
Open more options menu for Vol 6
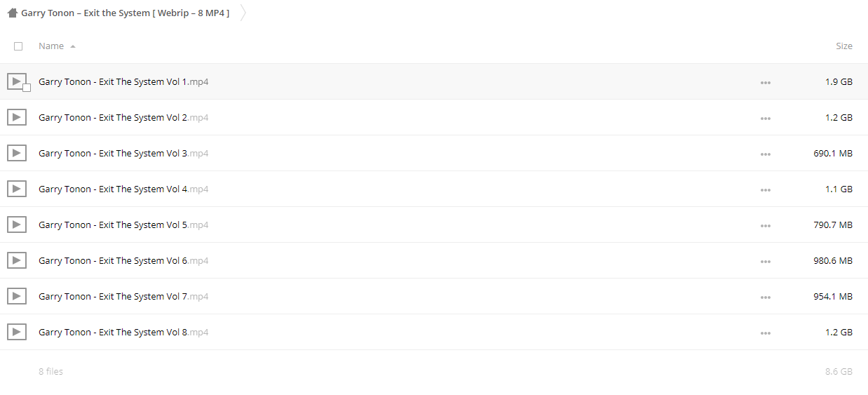coord(765,262)
